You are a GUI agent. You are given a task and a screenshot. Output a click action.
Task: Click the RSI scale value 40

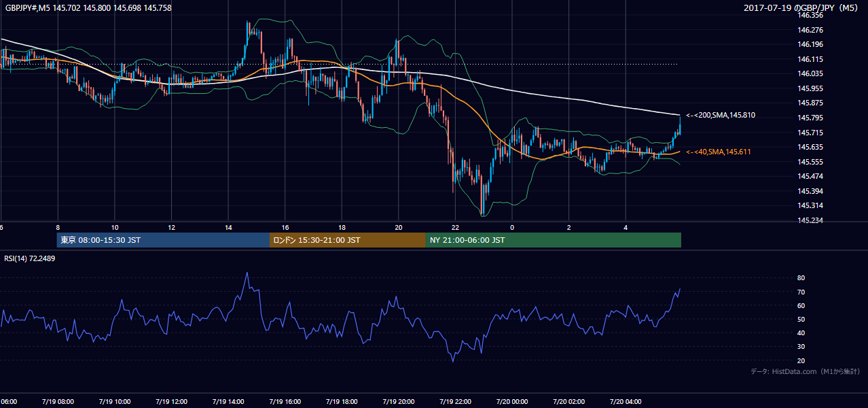click(801, 333)
